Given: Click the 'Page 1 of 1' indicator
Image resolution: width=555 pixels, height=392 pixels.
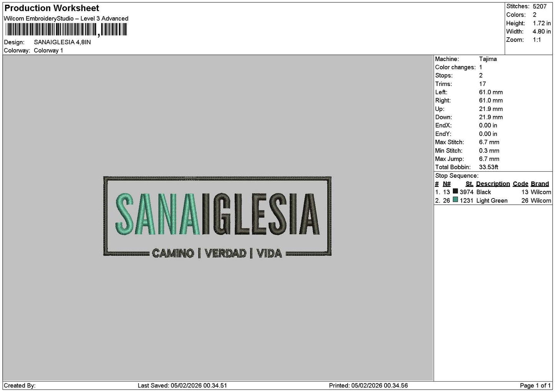Looking at the screenshot, I should click(x=535, y=385).
